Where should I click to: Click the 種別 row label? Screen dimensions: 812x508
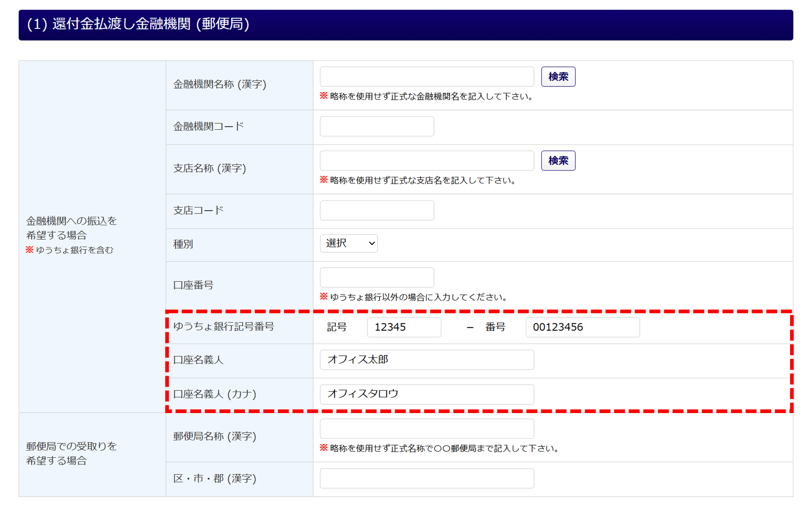click(x=183, y=244)
